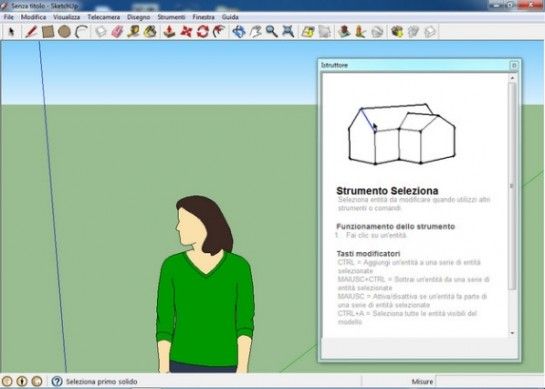The height and width of the screenshot is (389, 545).
Task: Click the 'Fai clic su un'entità' step
Action: point(376,235)
